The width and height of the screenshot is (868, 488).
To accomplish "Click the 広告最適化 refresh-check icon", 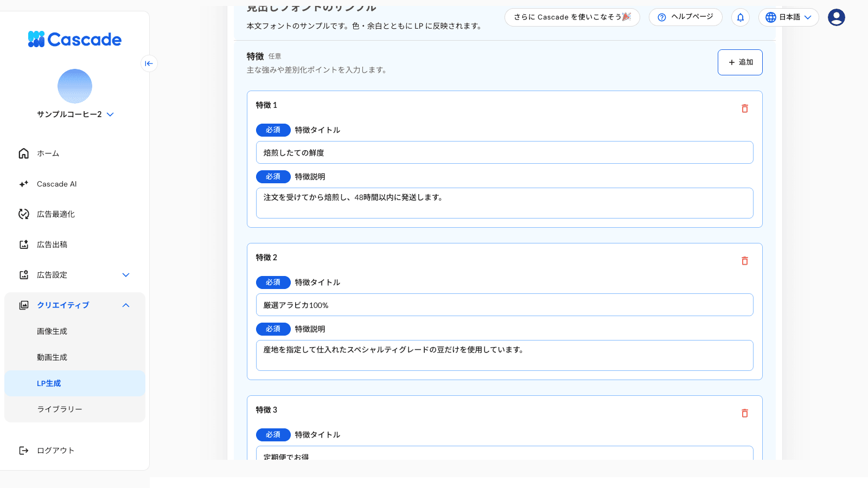I will [24, 214].
